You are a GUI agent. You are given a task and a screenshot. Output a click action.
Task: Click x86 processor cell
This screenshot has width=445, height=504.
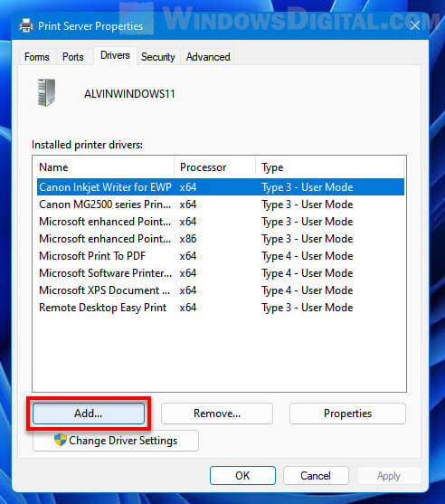coord(188,239)
